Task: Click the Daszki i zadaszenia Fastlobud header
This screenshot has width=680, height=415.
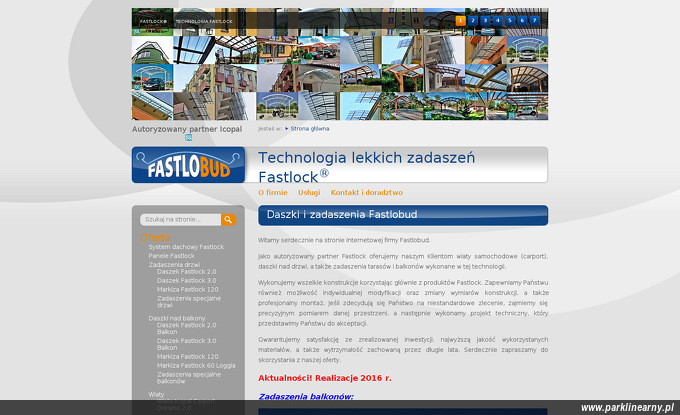Action: tap(403, 215)
